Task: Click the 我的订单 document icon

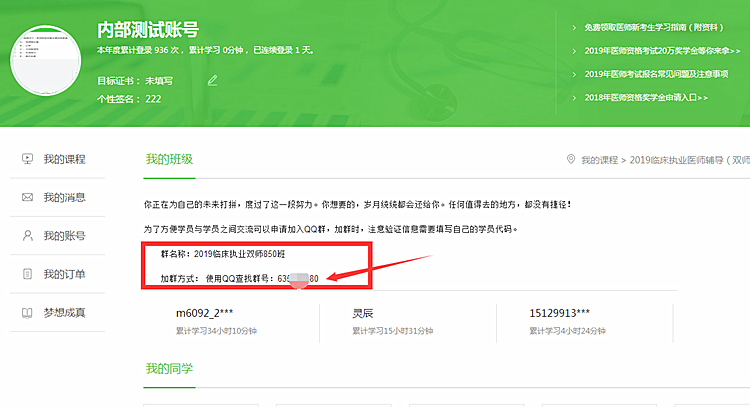Action: [x=27, y=274]
